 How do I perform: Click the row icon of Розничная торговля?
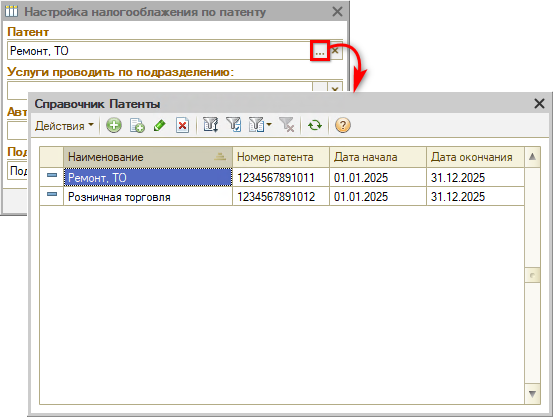[x=52, y=194]
